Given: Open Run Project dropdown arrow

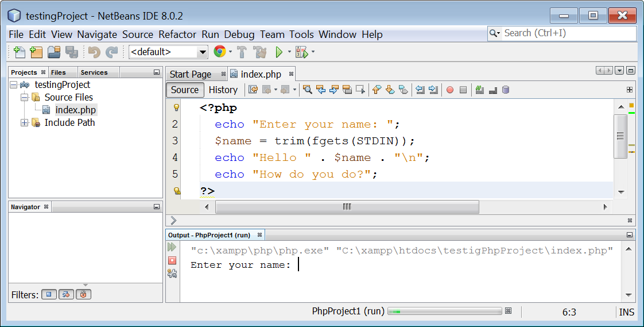Looking at the screenshot, I should pyautogui.click(x=289, y=52).
